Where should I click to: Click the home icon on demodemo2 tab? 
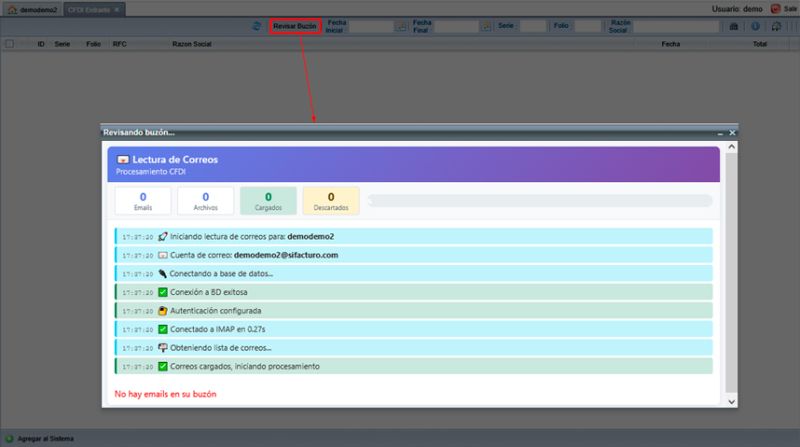point(12,10)
